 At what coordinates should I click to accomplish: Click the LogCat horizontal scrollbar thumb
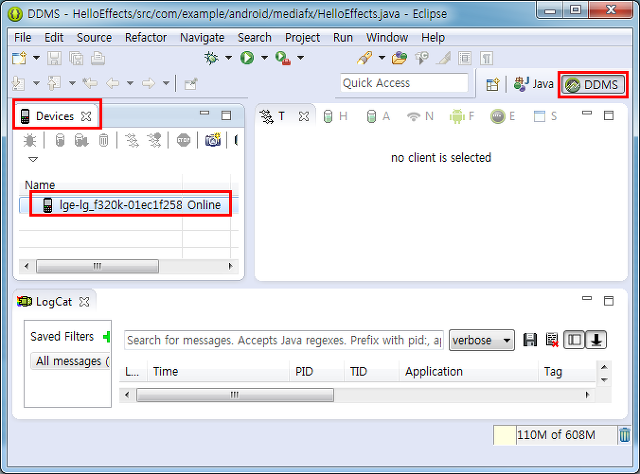pos(235,395)
